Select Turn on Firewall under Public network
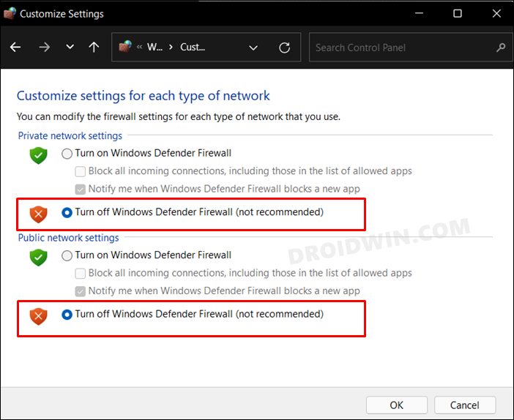The width and height of the screenshot is (514, 420). (x=67, y=255)
